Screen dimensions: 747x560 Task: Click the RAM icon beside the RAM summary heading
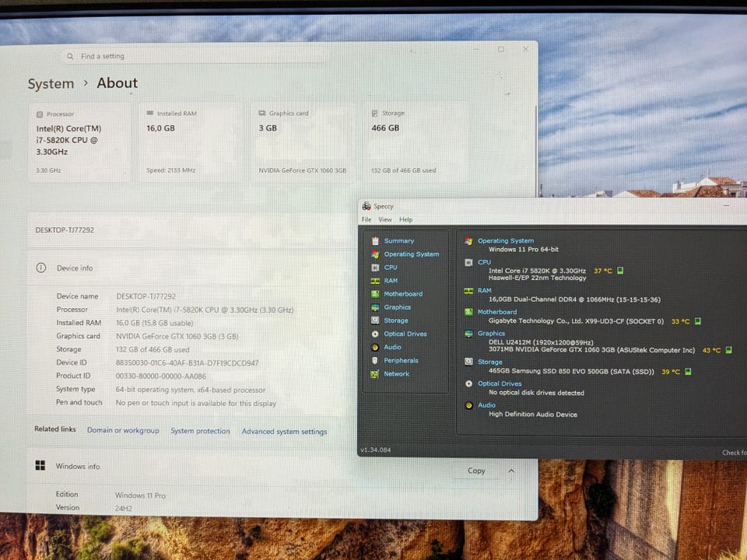click(x=468, y=290)
